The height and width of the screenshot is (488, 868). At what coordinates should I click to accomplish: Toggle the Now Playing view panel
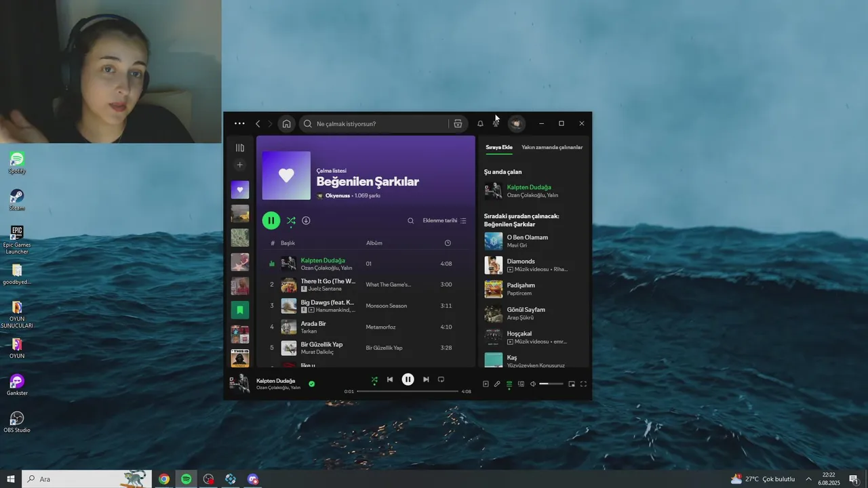click(486, 384)
